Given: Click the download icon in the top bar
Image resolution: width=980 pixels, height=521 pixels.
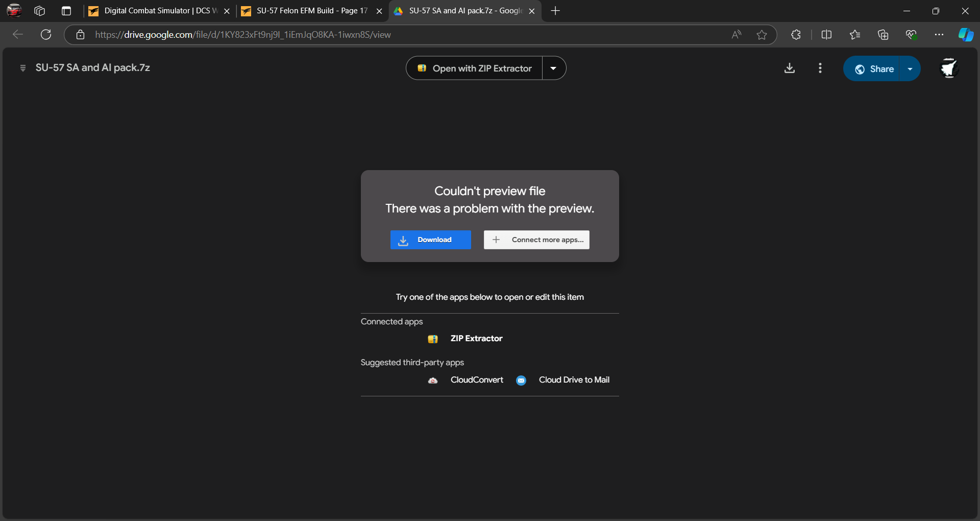Looking at the screenshot, I should (790, 68).
